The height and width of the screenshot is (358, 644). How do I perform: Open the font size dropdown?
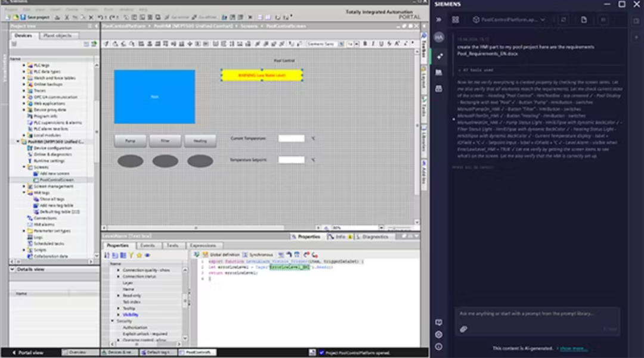357,43
